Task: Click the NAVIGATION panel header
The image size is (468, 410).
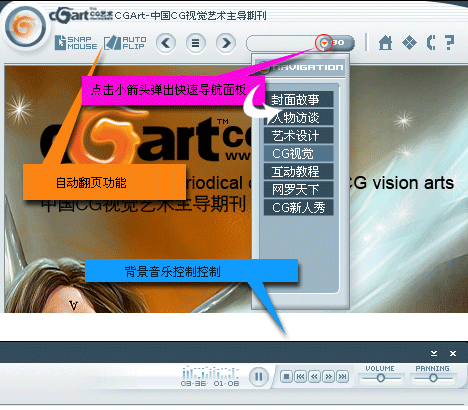Action: pos(301,67)
